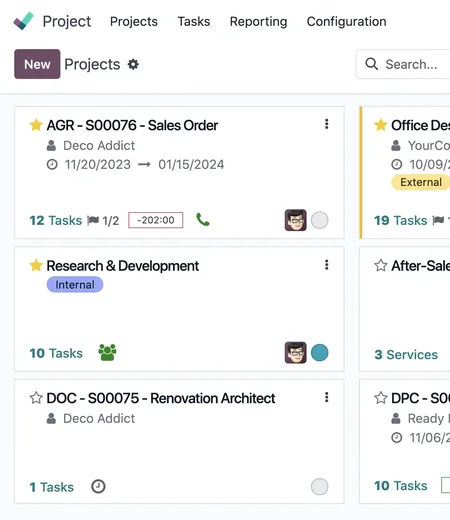Open the Configuration menu
Image resolution: width=450 pixels, height=520 pixels.
tap(346, 21)
